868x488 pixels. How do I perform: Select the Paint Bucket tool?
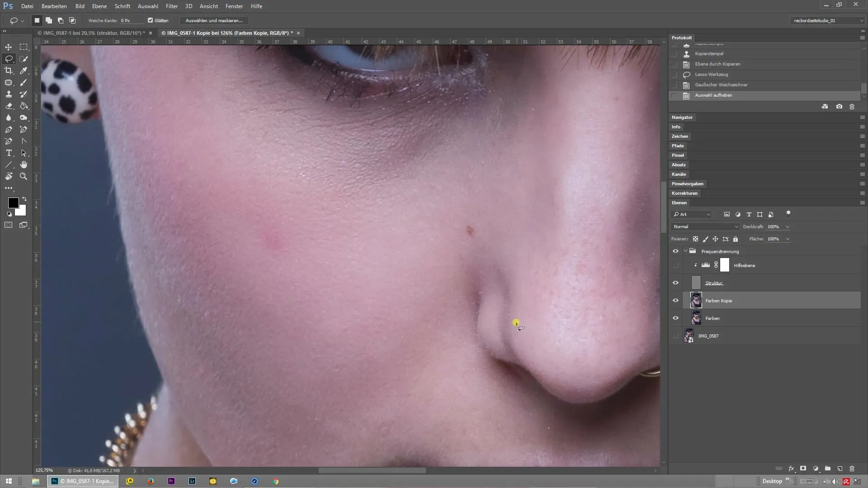24,106
